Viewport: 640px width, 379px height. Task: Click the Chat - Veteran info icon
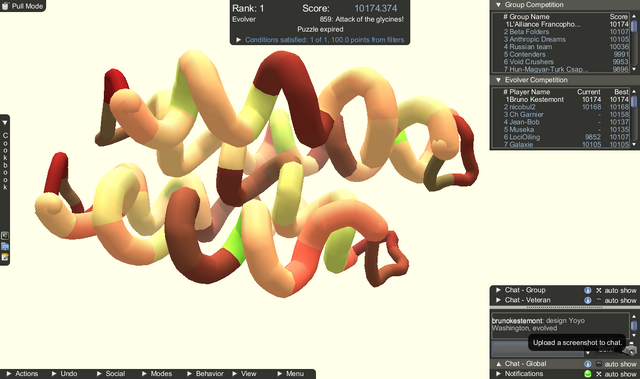587,300
